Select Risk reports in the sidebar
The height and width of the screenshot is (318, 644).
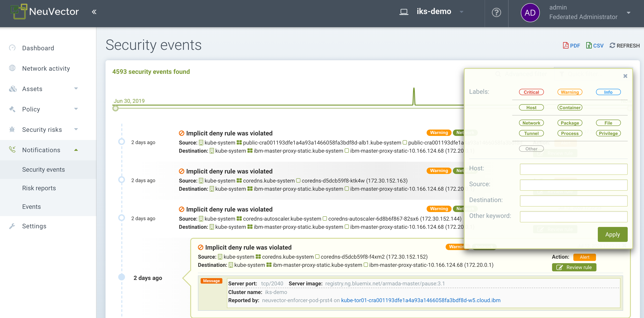pyautogui.click(x=39, y=188)
